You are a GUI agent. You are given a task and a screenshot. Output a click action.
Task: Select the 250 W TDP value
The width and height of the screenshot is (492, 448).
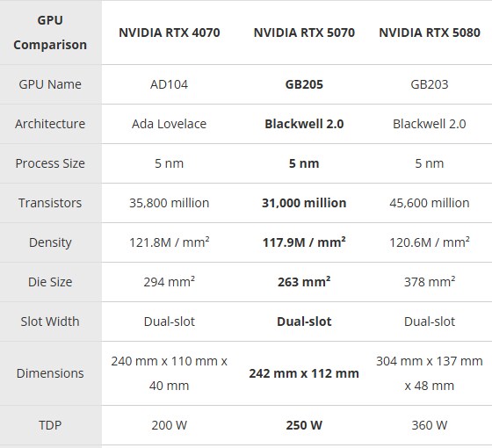pyautogui.click(x=304, y=425)
